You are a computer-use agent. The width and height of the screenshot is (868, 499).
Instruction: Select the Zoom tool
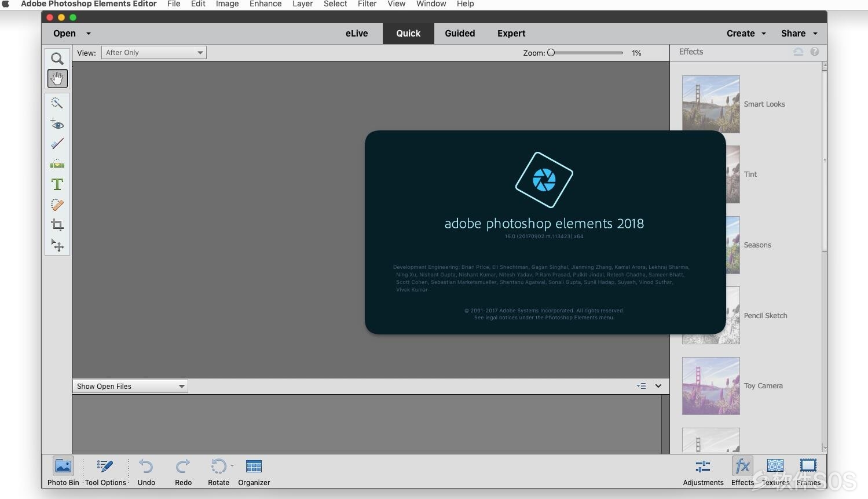click(x=57, y=59)
